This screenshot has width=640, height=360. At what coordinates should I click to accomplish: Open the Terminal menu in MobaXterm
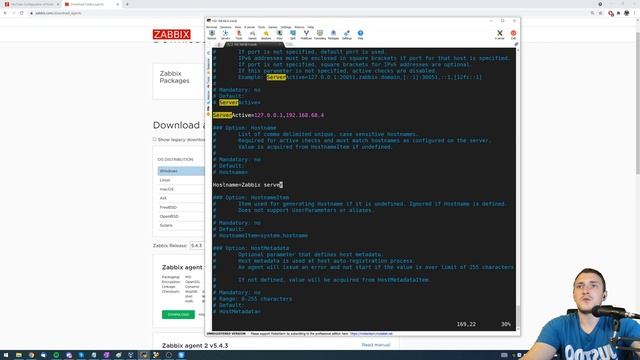(211, 27)
